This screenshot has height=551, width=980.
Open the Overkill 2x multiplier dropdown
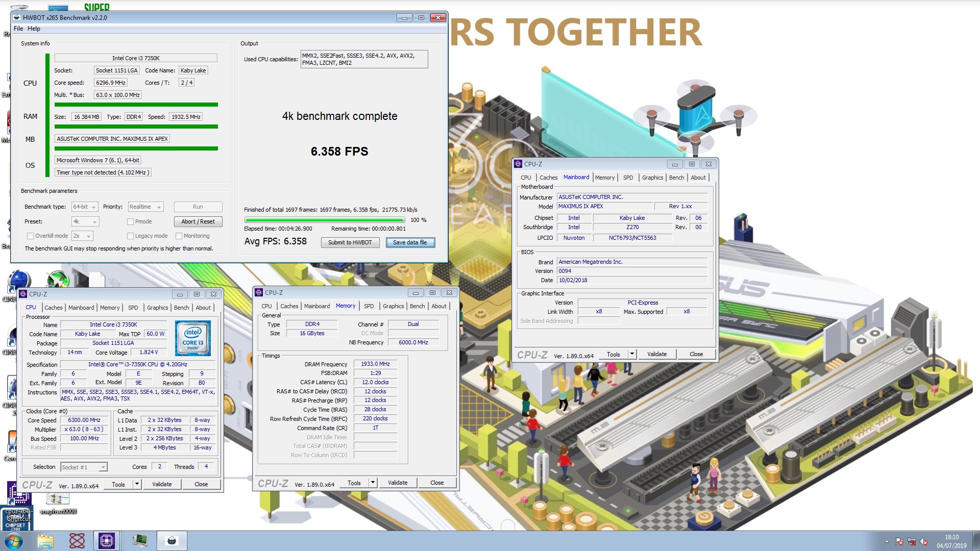(x=82, y=236)
